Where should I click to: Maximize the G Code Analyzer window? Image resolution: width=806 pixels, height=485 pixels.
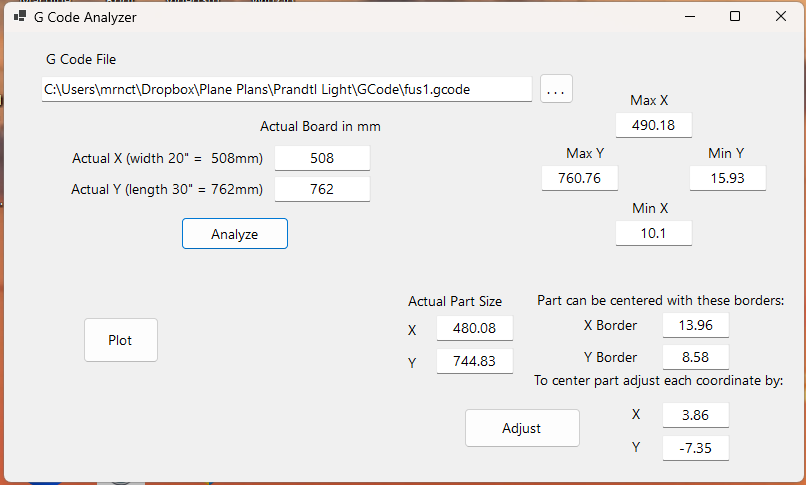[x=735, y=16]
